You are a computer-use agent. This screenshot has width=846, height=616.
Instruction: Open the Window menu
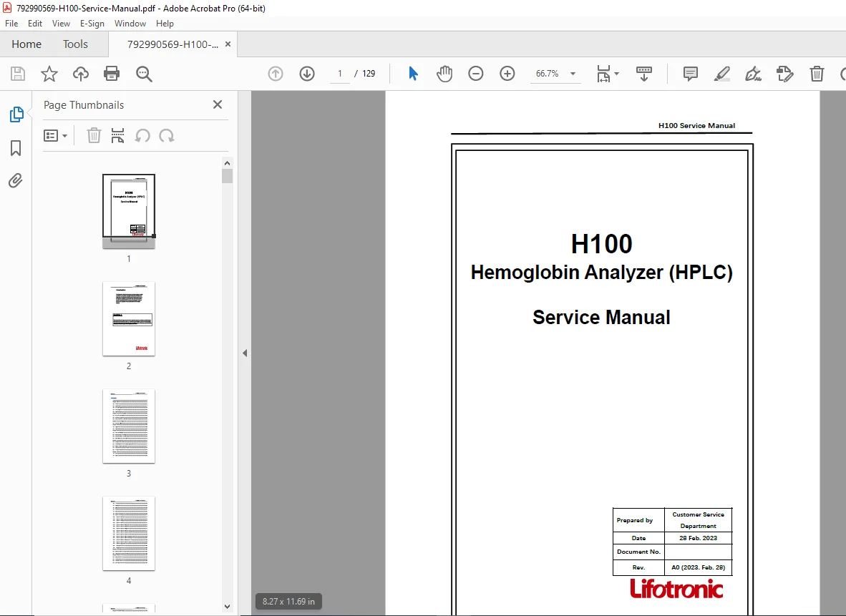pos(130,23)
